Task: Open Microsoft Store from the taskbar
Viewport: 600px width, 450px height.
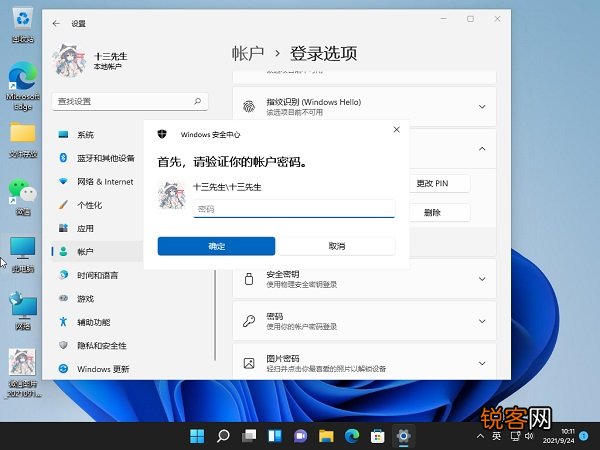Action: coord(378,436)
